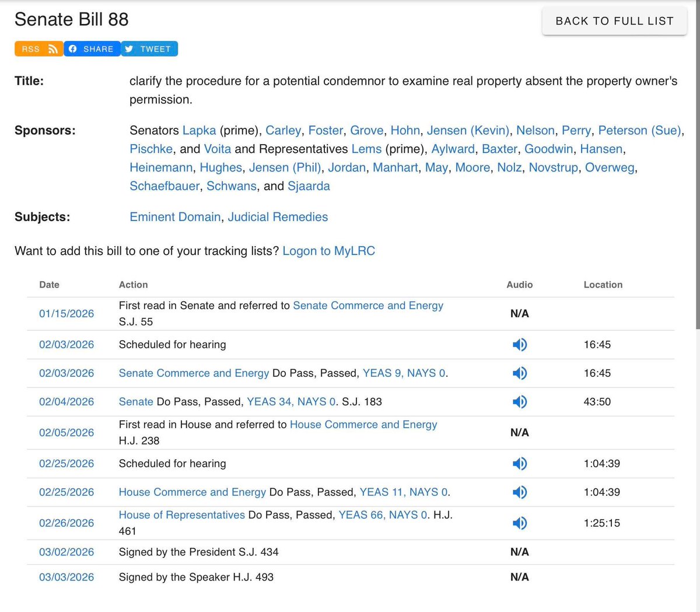Screen dimensions: 700x612
Task: Open the Eminent Domain subject
Action: pyautogui.click(x=175, y=218)
